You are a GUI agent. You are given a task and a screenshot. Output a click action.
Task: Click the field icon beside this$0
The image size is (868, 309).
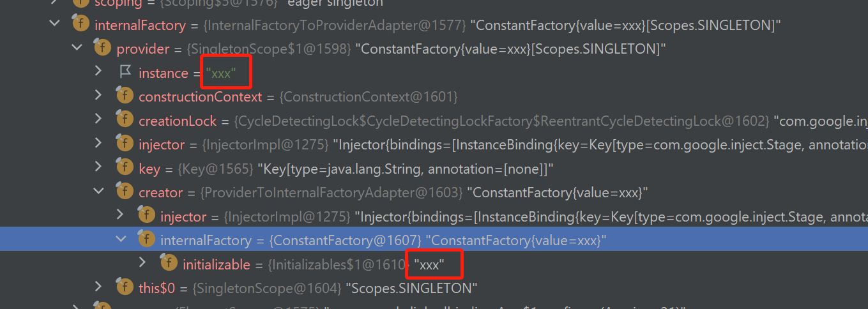[x=125, y=287]
